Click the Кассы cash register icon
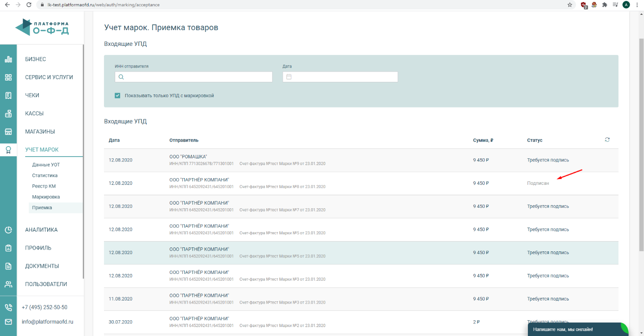644x336 pixels. point(8,113)
